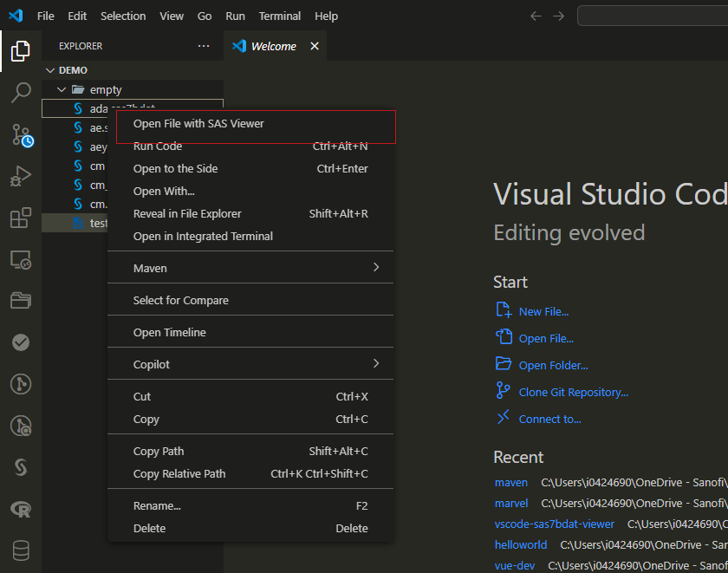Image resolution: width=728 pixels, height=573 pixels.
Task: Collapse the DEMO workspace section
Action: [50, 70]
